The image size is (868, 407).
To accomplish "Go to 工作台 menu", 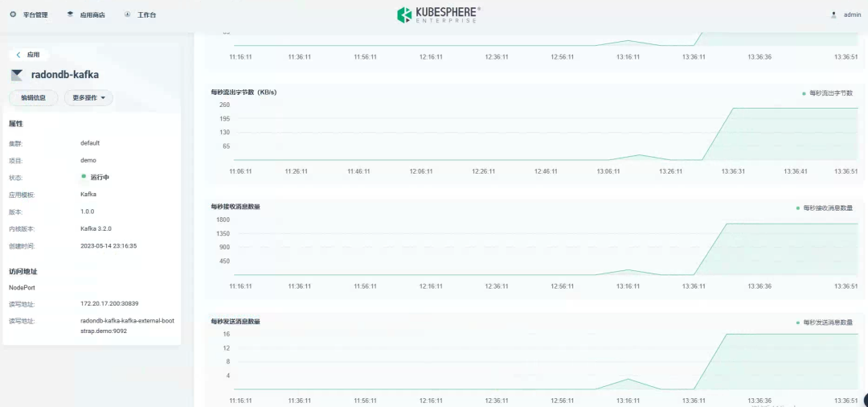I will pos(147,15).
